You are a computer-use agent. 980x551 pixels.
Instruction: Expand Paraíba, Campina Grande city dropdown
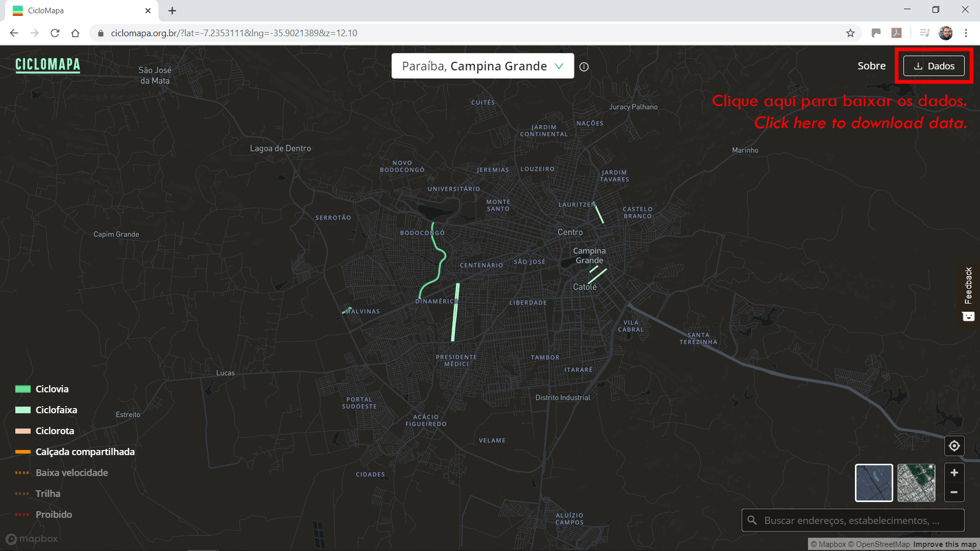(482, 66)
